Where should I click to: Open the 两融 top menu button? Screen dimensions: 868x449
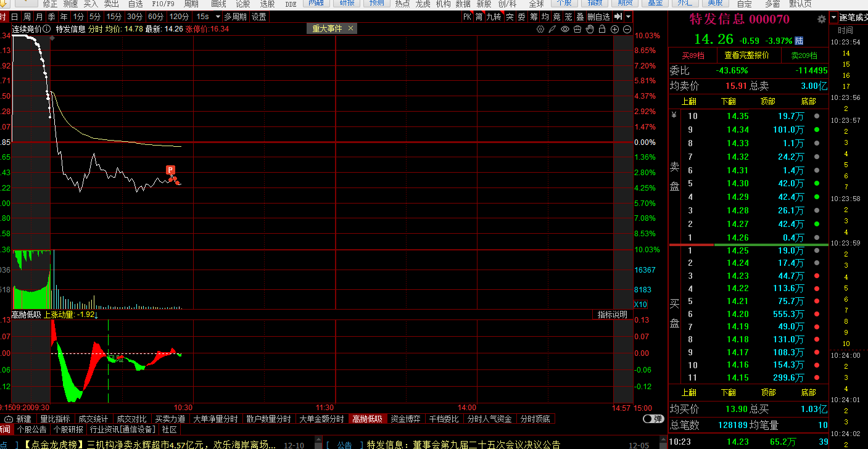coord(316,3)
